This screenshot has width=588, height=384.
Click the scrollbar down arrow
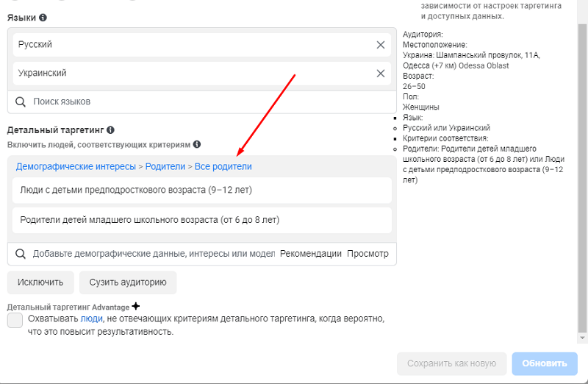pos(582,338)
